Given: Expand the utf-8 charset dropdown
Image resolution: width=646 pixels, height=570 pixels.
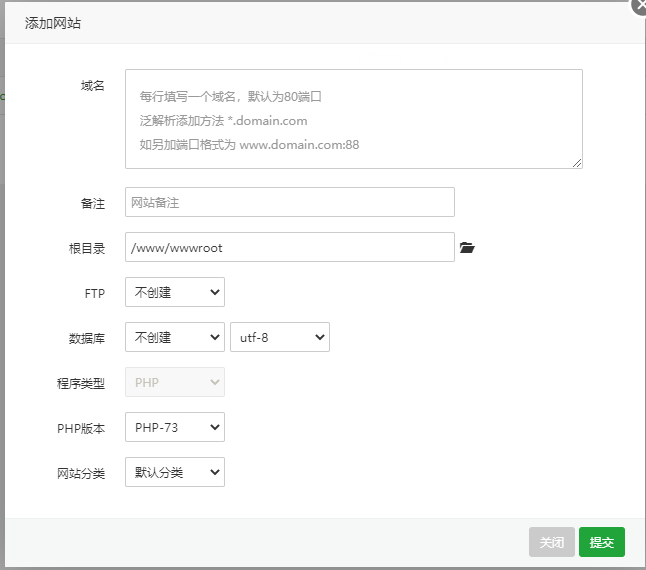Looking at the screenshot, I should coord(279,337).
